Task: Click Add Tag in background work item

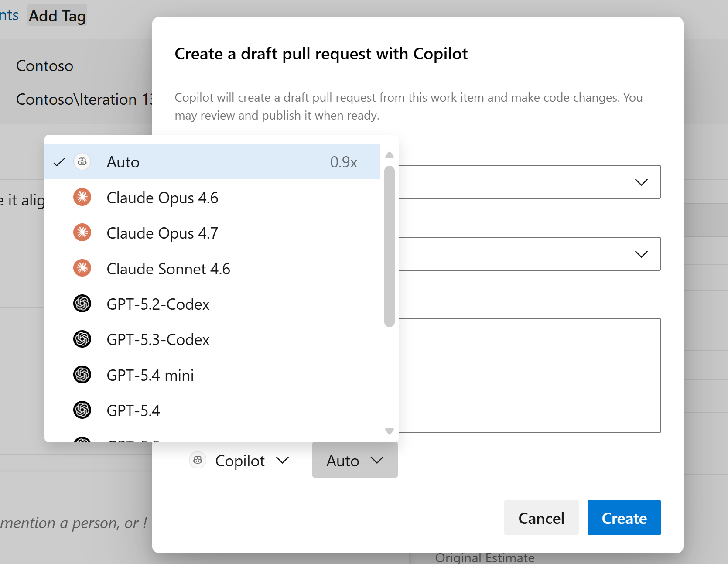Action: (57, 16)
